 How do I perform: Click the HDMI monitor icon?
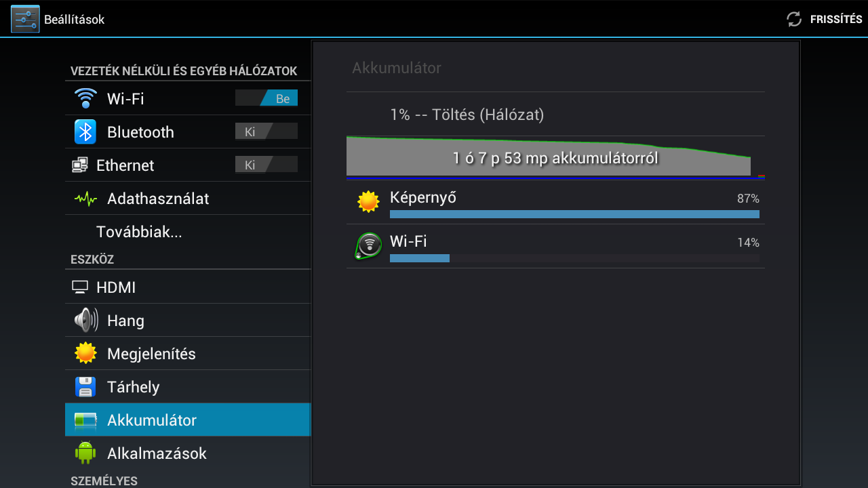pos(80,287)
